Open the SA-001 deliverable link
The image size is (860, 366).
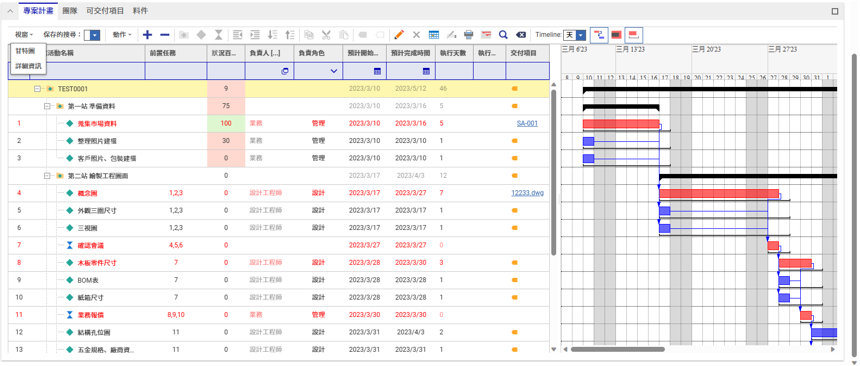(527, 123)
